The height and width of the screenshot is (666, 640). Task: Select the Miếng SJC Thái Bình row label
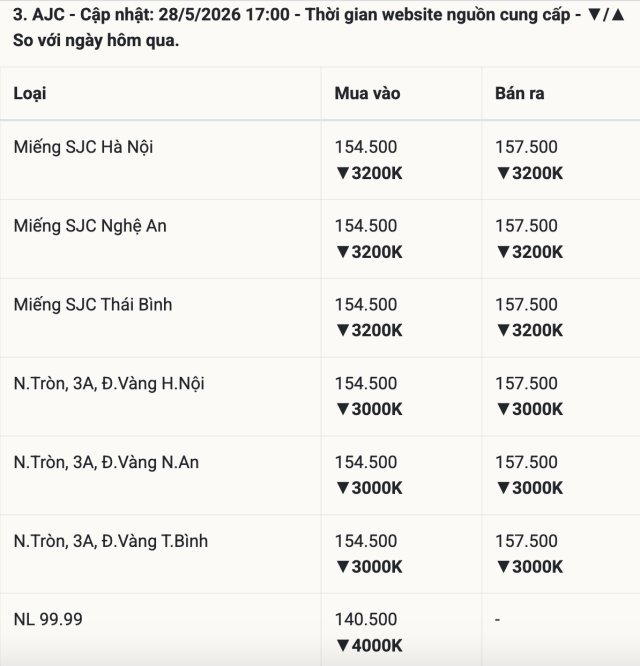click(x=93, y=305)
